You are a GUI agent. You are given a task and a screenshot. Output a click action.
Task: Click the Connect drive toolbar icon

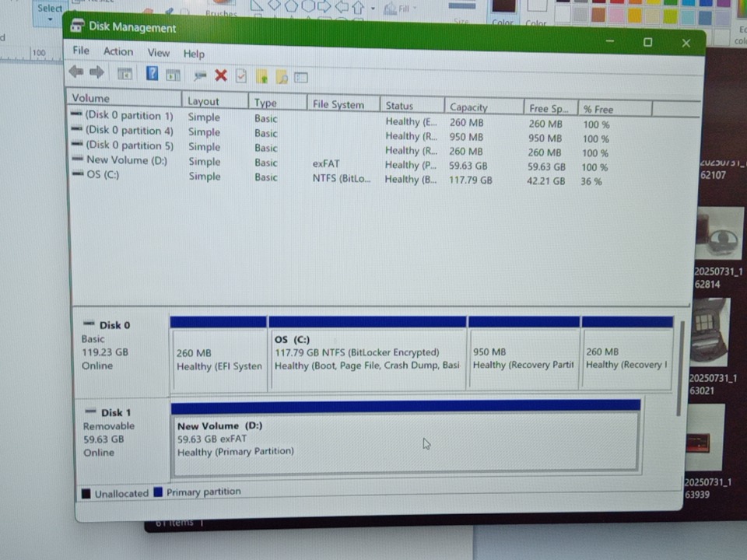[x=200, y=75]
